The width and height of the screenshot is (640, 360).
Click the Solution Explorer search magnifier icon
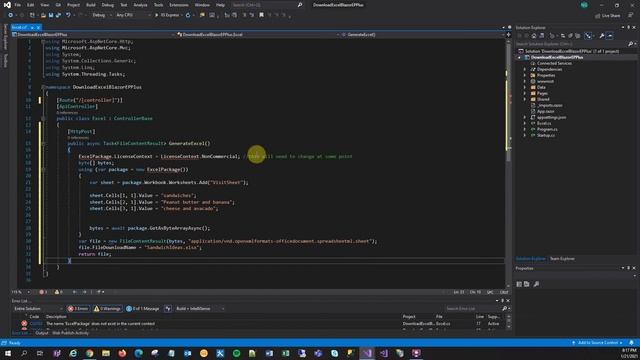631,44
